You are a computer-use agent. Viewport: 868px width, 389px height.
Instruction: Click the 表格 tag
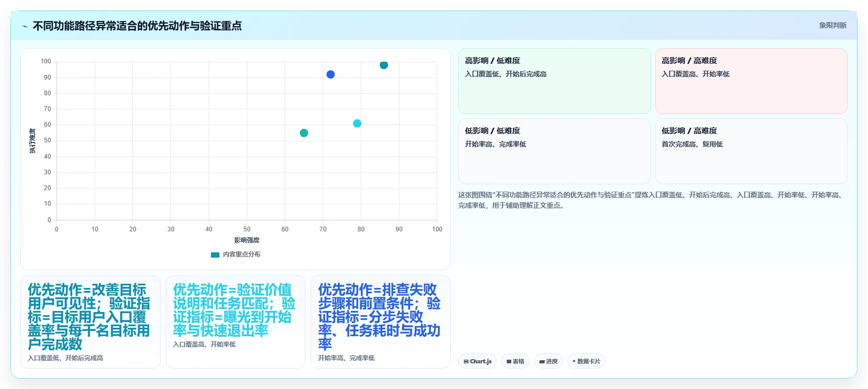pos(515,361)
